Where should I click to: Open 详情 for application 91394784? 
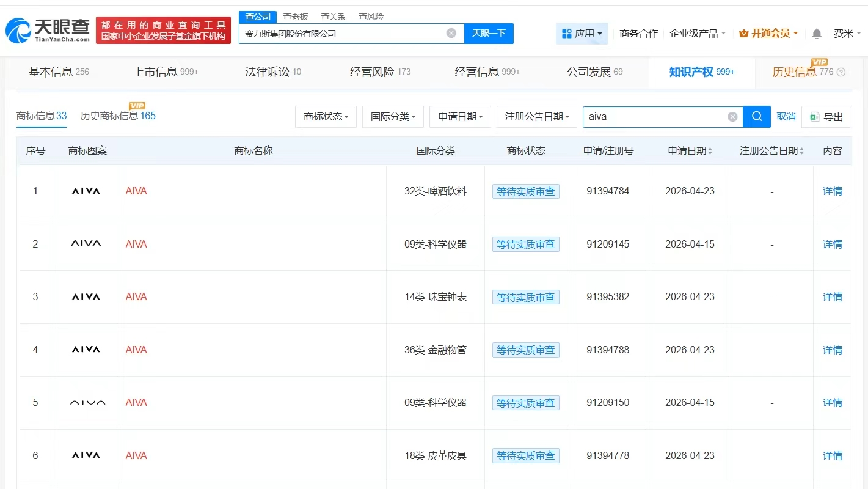pos(833,191)
